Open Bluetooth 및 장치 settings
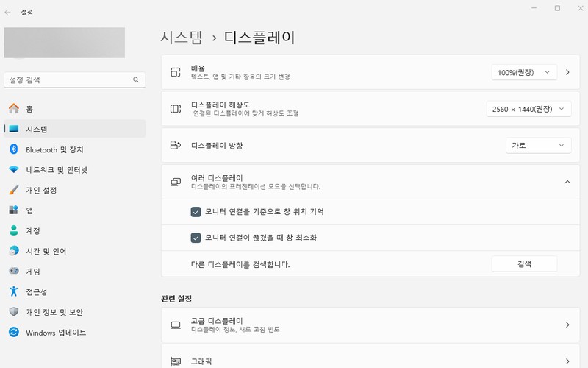 pyautogui.click(x=75, y=149)
